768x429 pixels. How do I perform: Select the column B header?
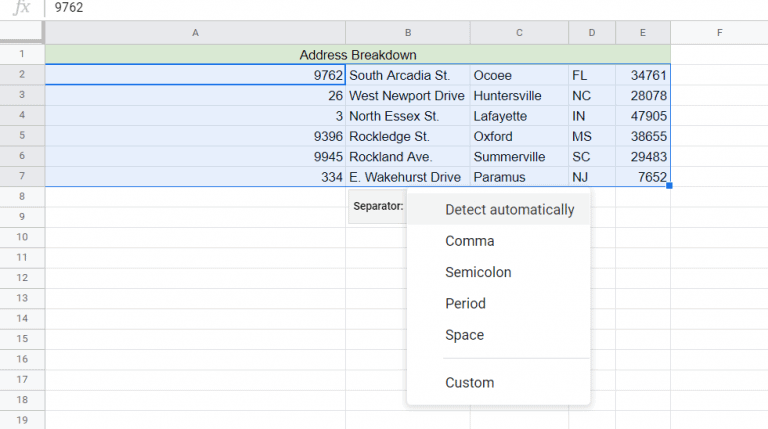pyautogui.click(x=407, y=33)
